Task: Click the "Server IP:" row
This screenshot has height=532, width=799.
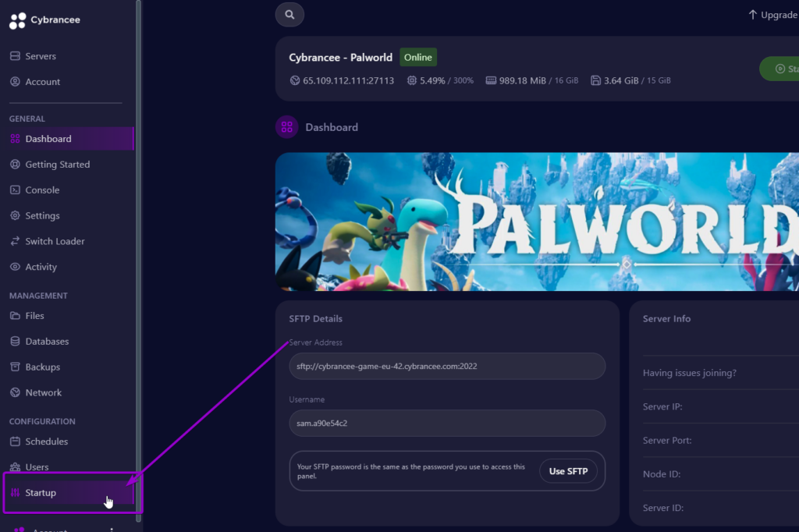Action: coord(720,406)
